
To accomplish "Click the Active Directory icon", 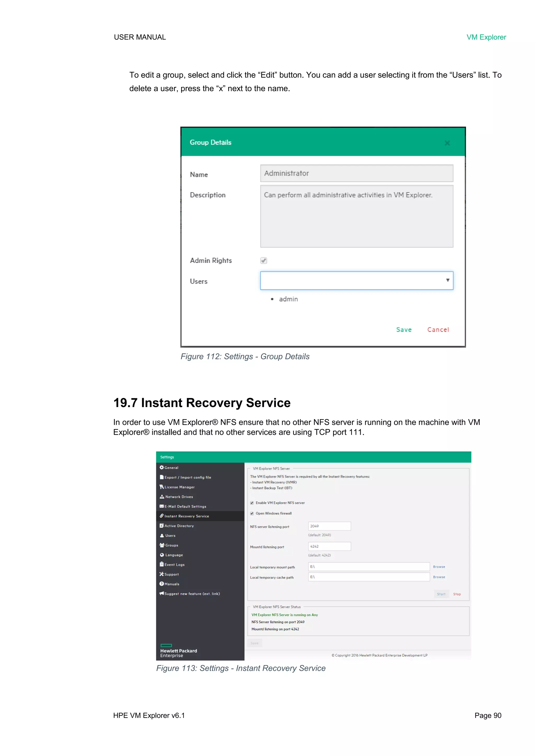I will click(161, 525).
